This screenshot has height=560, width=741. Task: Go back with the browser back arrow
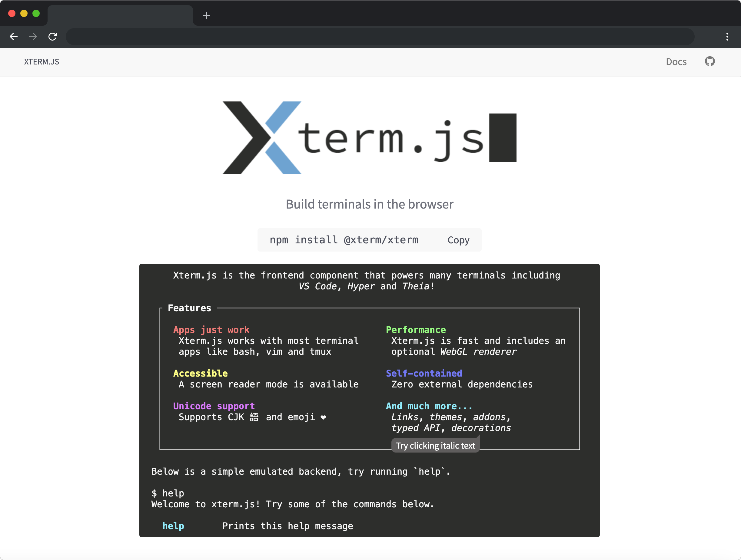tap(14, 37)
